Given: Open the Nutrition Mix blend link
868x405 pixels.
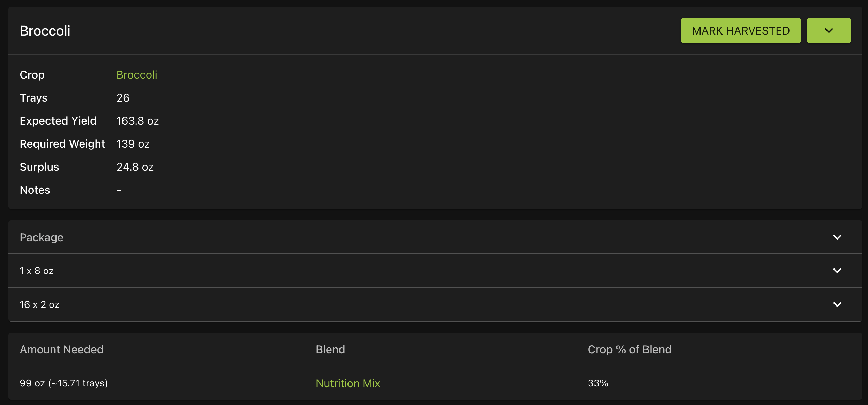Looking at the screenshot, I should pos(348,383).
